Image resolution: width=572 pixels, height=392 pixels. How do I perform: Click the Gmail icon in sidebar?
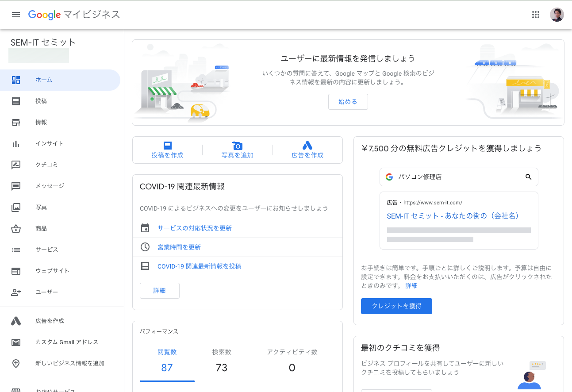(x=16, y=342)
